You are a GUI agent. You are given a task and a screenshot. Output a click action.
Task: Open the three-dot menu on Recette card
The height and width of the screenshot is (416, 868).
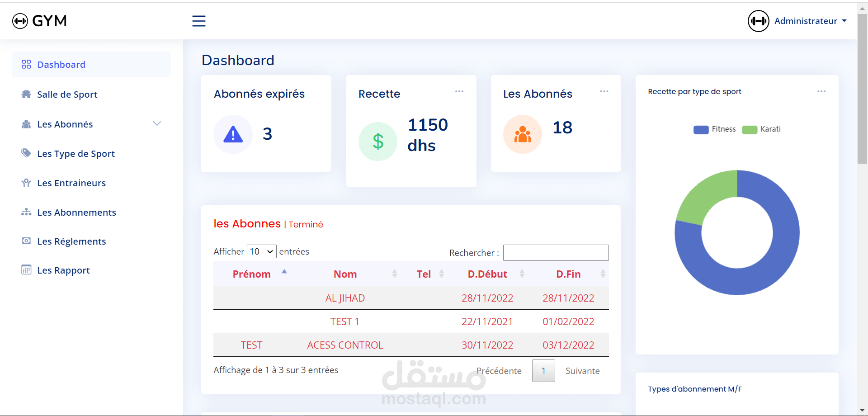point(459,91)
